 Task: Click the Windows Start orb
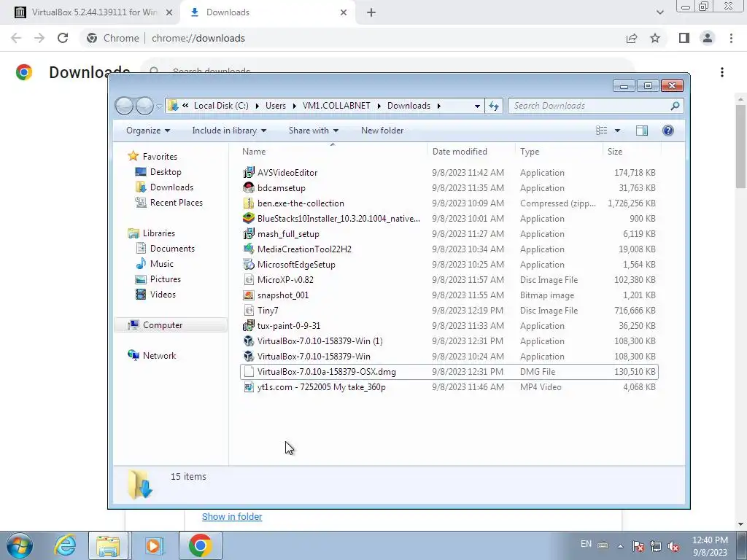point(20,545)
